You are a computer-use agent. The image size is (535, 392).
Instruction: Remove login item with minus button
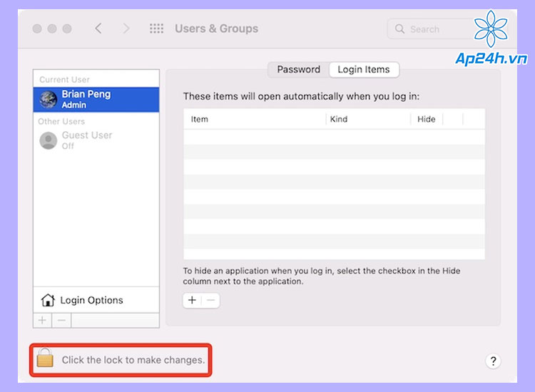211,300
